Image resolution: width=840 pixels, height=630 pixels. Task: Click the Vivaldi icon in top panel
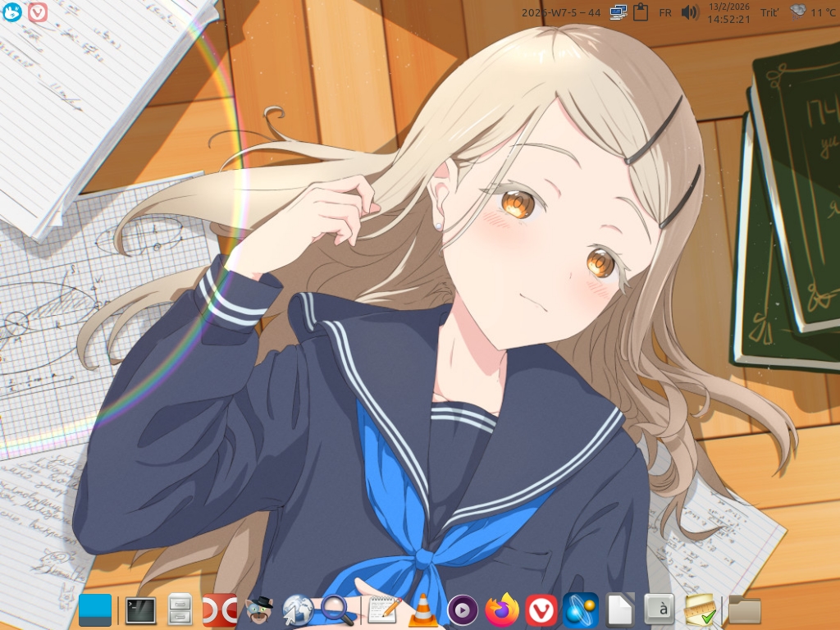click(38, 11)
